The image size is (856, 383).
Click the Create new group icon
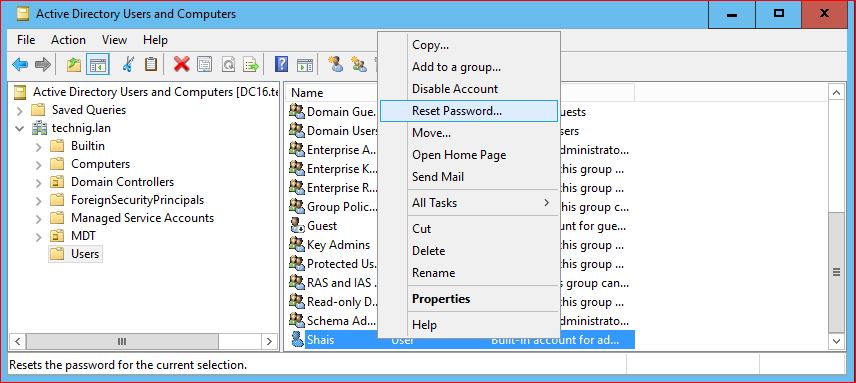click(359, 64)
